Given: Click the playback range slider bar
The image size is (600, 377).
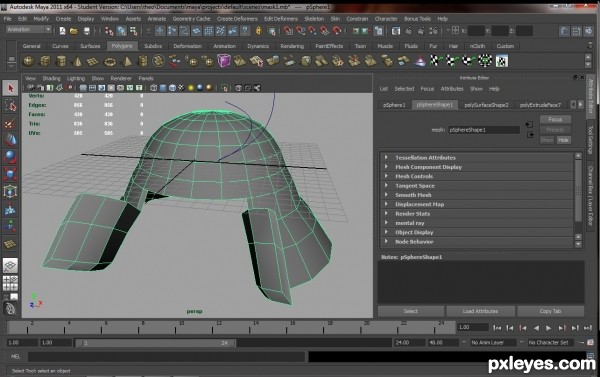Looking at the screenshot, I should [x=156, y=343].
